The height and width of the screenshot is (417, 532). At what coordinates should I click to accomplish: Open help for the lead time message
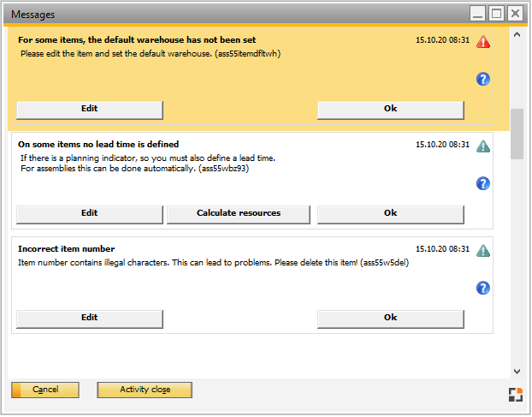[483, 183]
